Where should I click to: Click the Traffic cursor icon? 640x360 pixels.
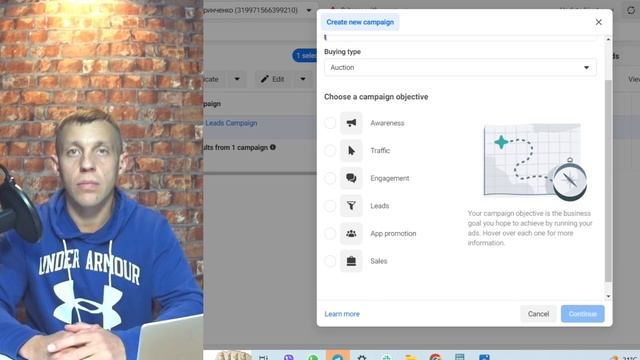[351, 151]
